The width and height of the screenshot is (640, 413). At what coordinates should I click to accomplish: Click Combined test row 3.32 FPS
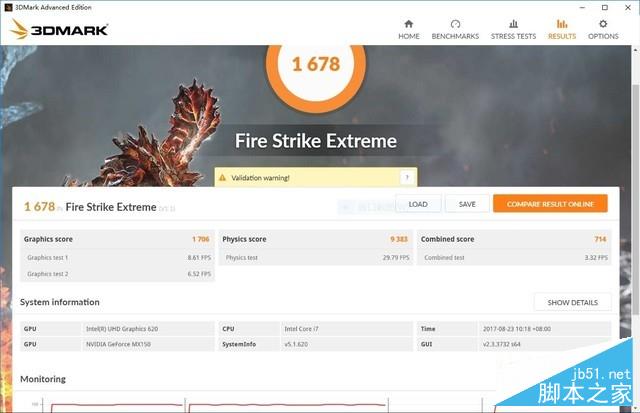coord(514,258)
